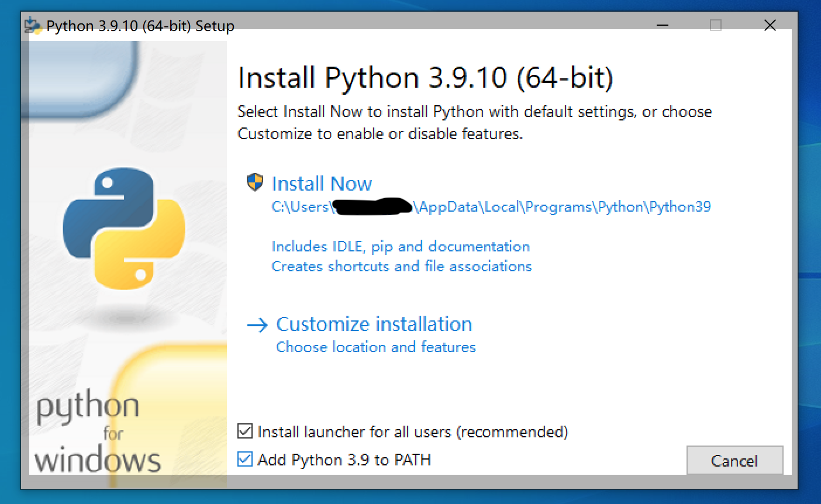Click 'Choose location and features' text
This screenshot has height=504, width=821.
376,347
